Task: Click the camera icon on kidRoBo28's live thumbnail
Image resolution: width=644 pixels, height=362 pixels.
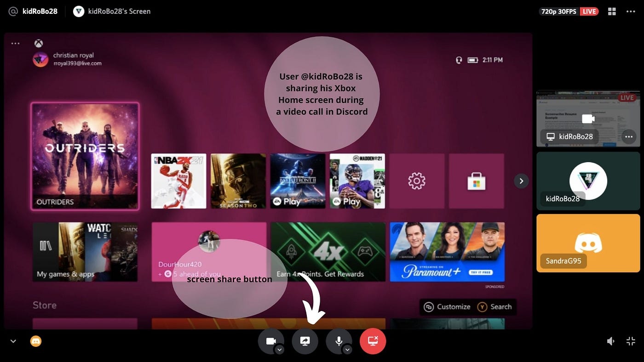Action: coord(588,119)
